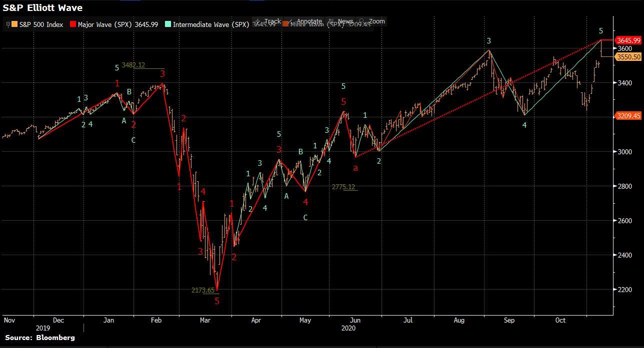Image resolution: width=644 pixels, height=348 pixels.
Task: Activate the Track chart tool
Action: tap(272, 21)
